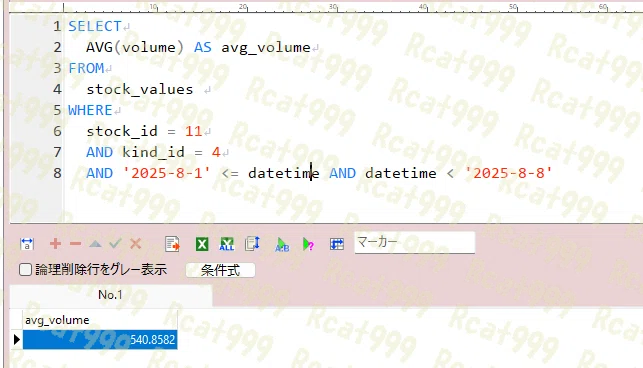Click the date literal '2025-8-1'
The width and height of the screenshot is (643, 368).
point(166,173)
